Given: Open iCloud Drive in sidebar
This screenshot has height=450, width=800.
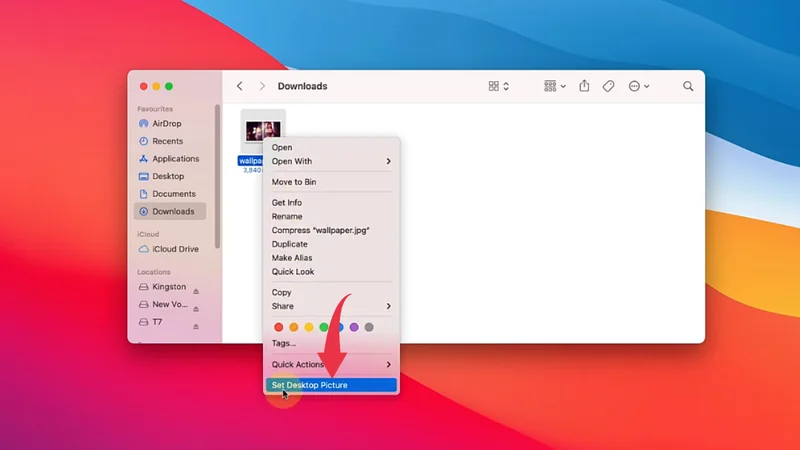Looking at the screenshot, I should coord(174,249).
